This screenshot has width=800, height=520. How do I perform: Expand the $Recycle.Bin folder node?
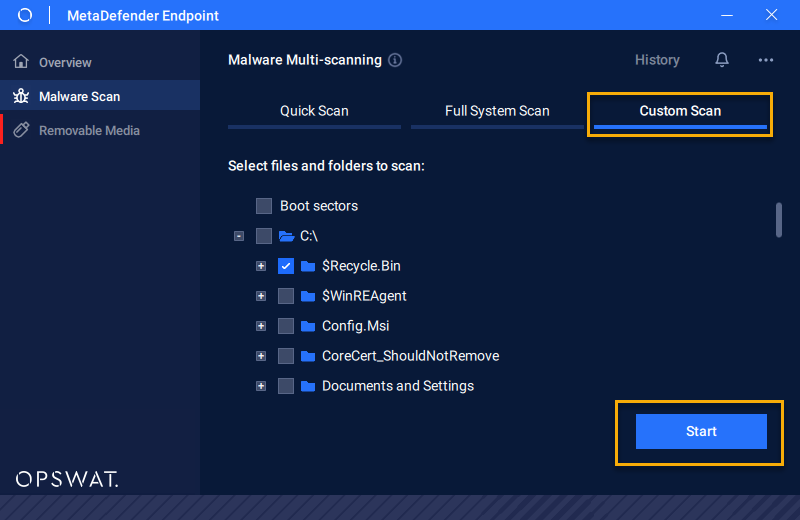point(261,266)
